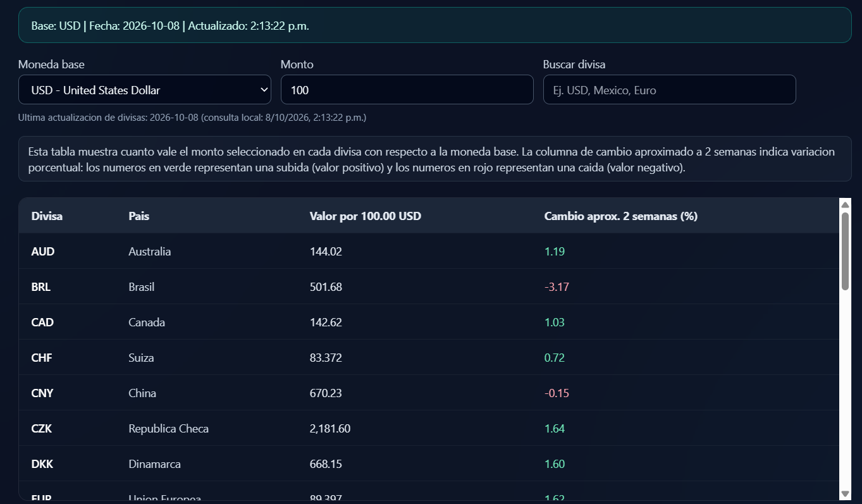862x504 pixels.
Task: Select the DKK currency code
Action: [x=42, y=464]
